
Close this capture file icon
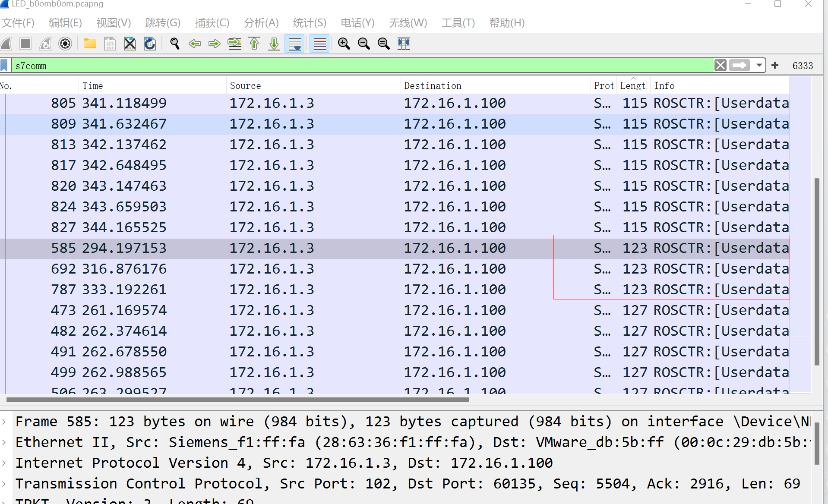[x=130, y=44]
